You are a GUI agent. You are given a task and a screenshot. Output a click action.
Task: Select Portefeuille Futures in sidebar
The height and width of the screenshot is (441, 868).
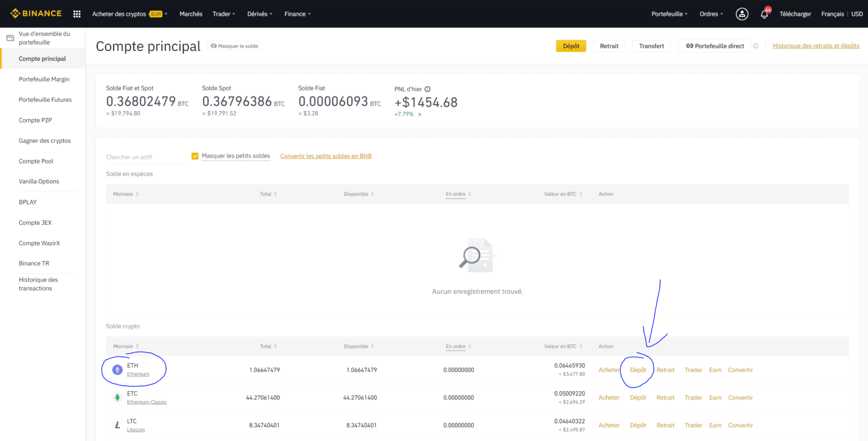point(45,99)
